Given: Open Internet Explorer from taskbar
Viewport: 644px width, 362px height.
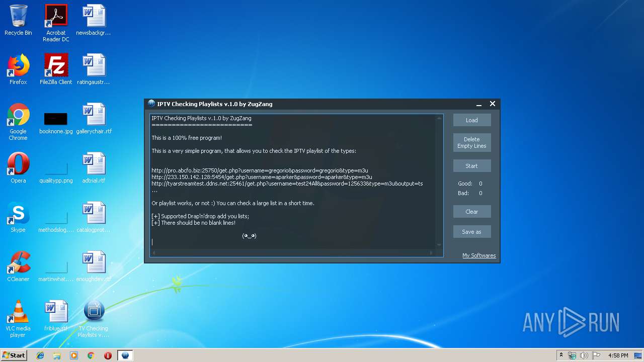Looking at the screenshot, I should (x=40, y=355).
